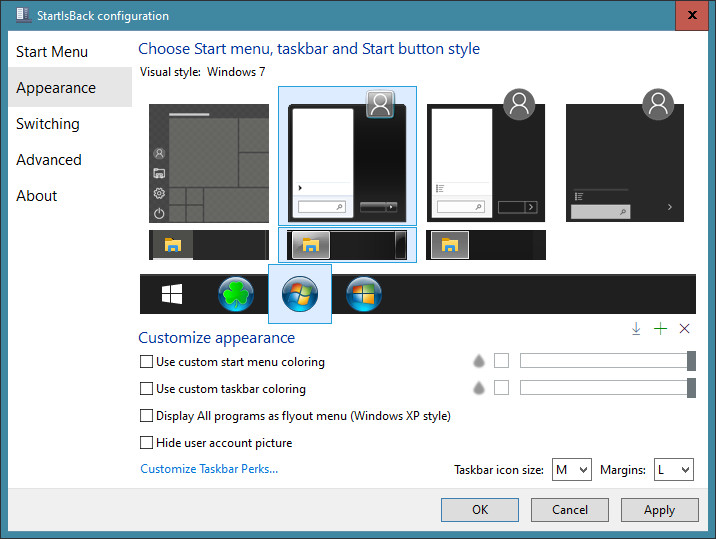Viewport: 716px width, 539px height.
Task: Go to the Switching tab
Action: [x=70, y=124]
